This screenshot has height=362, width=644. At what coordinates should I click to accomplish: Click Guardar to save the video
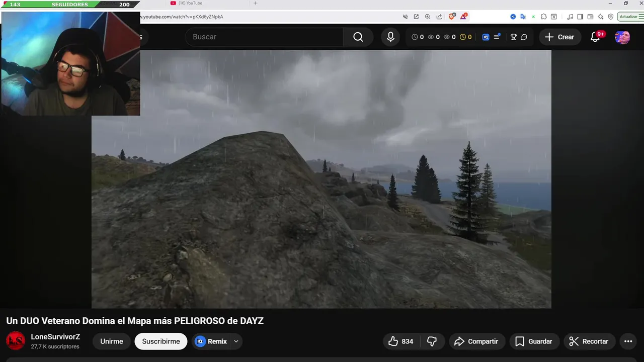(534, 341)
